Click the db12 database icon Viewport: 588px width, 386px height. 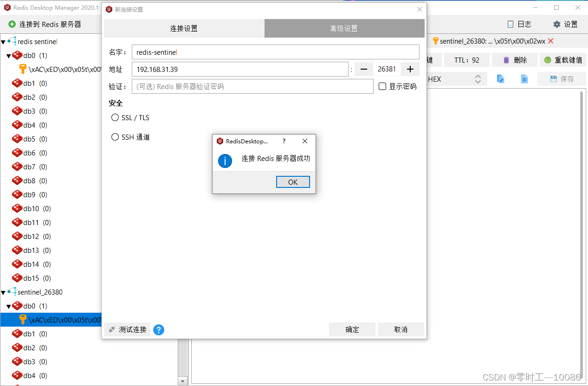coord(17,236)
